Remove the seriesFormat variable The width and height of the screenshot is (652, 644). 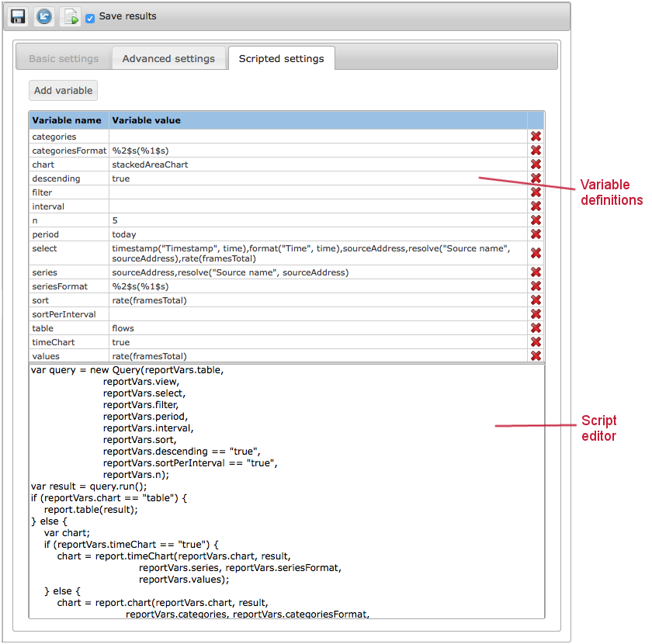point(536,286)
